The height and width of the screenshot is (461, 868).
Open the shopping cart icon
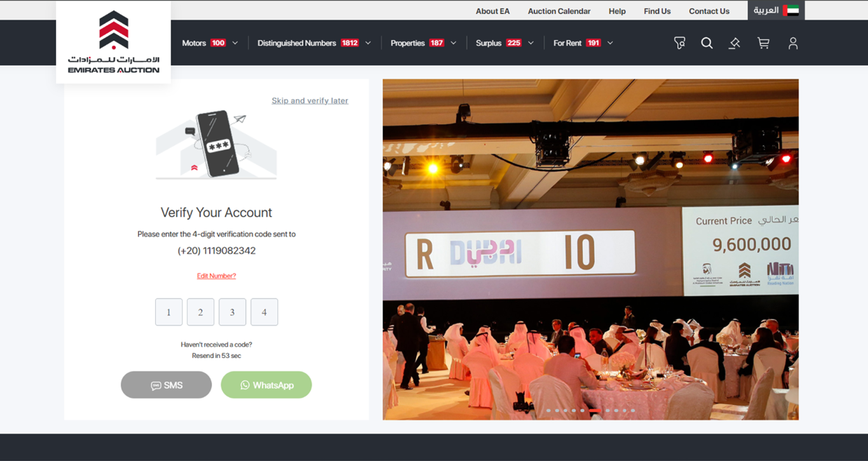click(763, 43)
